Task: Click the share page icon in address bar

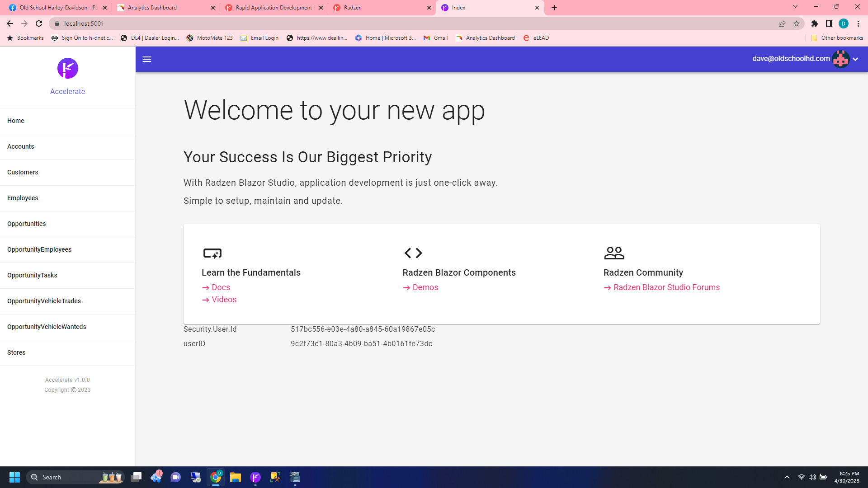Action: [782, 23]
